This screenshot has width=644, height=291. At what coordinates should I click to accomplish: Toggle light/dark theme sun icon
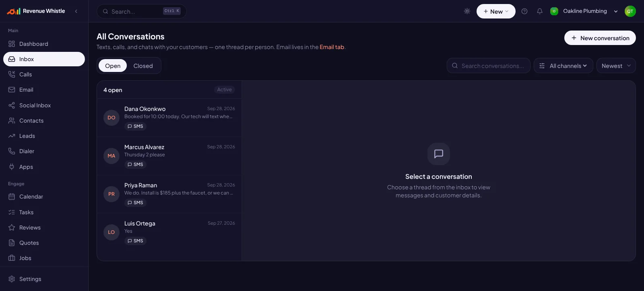tap(467, 11)
